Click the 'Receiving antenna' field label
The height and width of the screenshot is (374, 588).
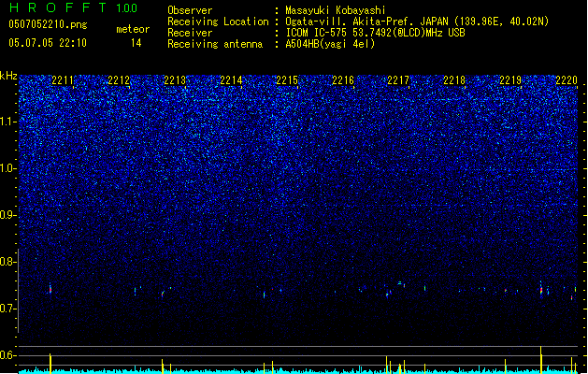(215, 44)
